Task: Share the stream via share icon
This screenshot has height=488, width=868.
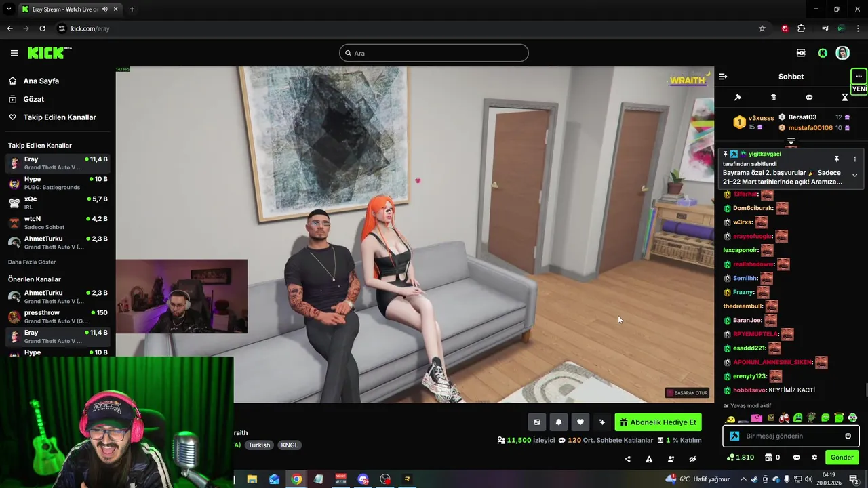Action: [627, 459]
